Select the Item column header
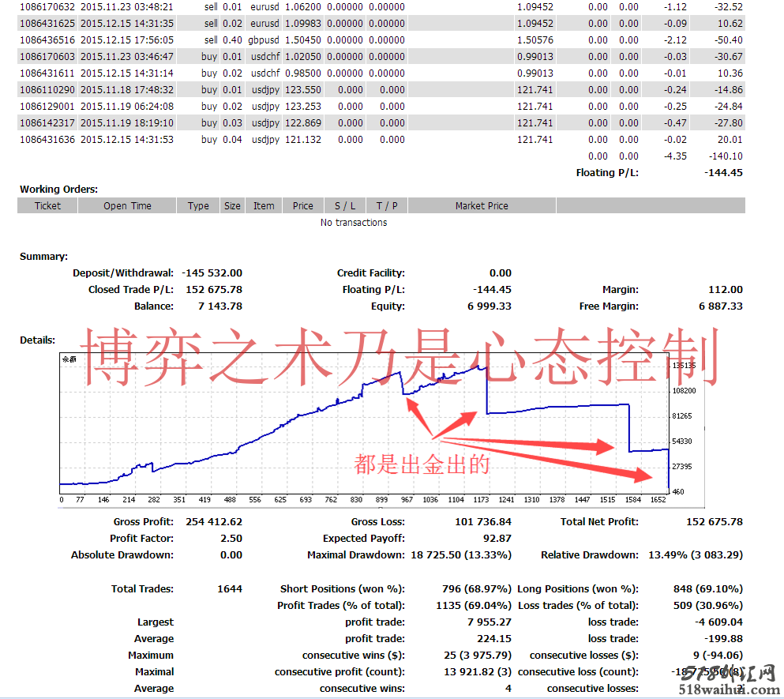Viewport: 784px width, 699px height. coord(264,206)
